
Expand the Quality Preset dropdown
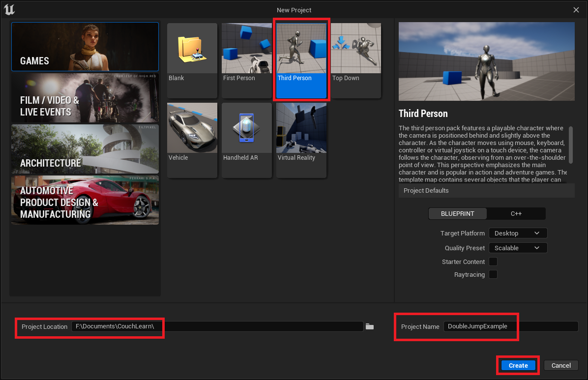point(518,248)
